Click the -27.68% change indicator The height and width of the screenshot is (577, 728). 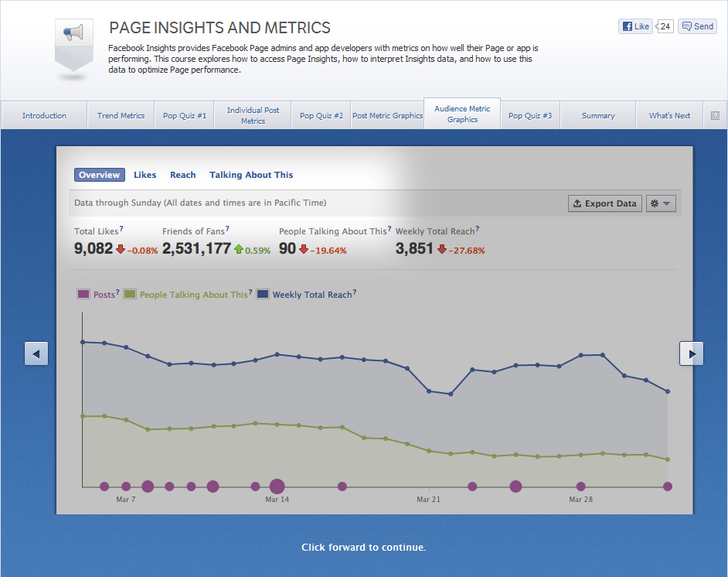pyautogui.click(x=461, y=250)
